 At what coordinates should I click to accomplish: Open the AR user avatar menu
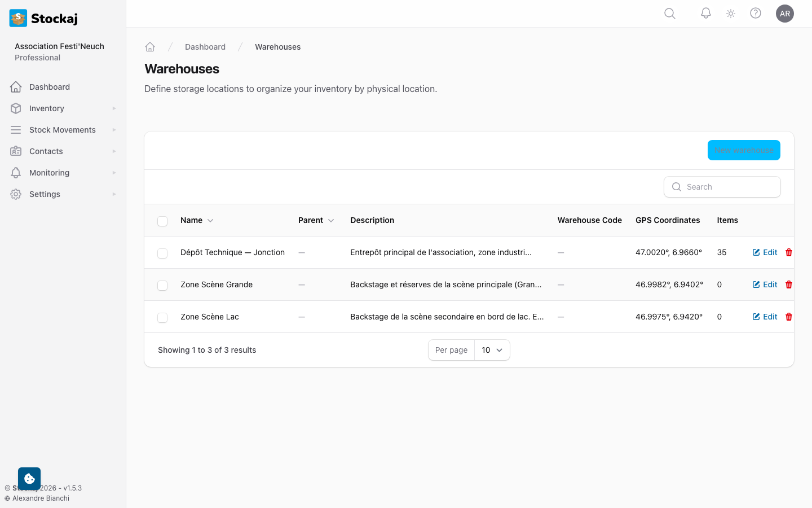(x=785, y=14)
